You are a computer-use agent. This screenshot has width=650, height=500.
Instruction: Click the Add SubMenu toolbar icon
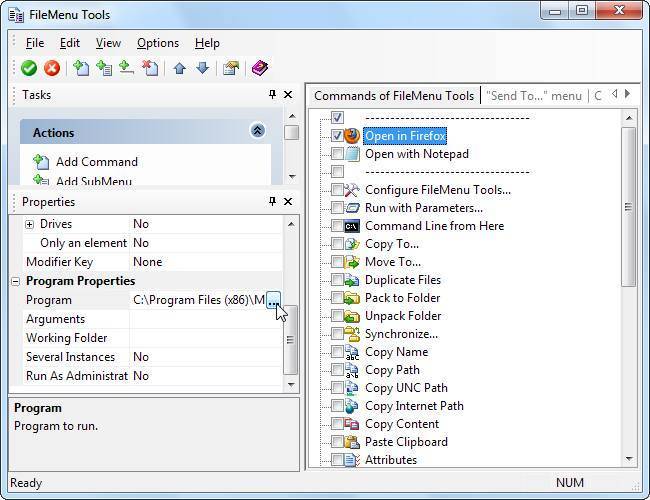104,68
